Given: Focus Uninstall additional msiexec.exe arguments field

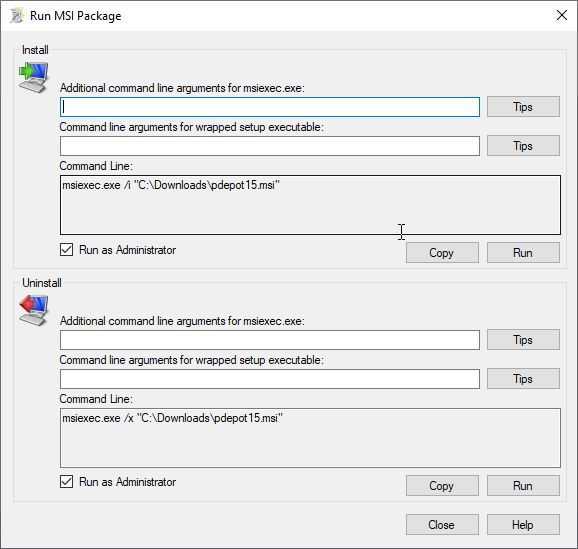Looking at the screenshot, I should pyautogui.click(x=270, y=340).
